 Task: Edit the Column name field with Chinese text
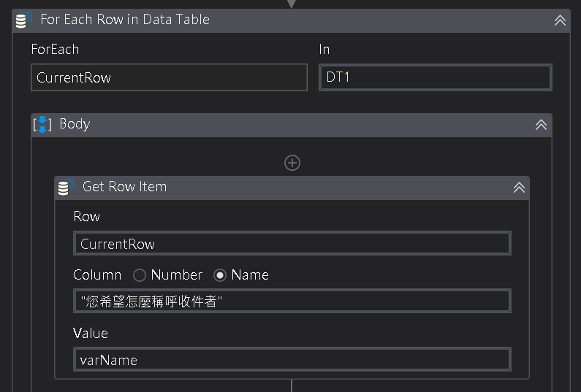click(x=292, y=301)
